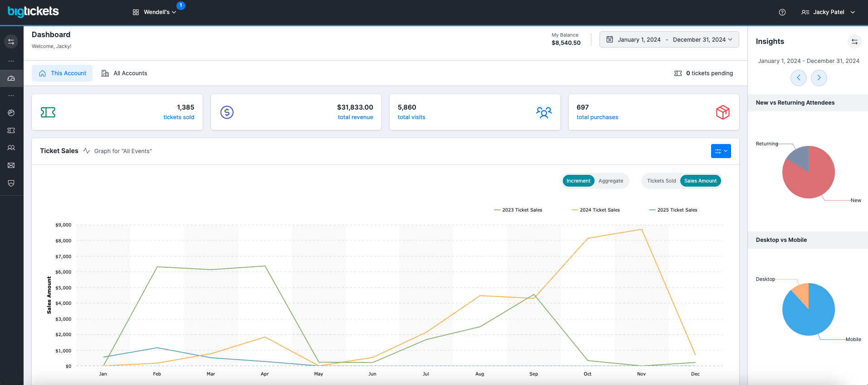Image resolution: width=868 pixels, height=385 pixels.
Task: Click the dollar coin icon on revenue card
Action: (x=227, y=112)
